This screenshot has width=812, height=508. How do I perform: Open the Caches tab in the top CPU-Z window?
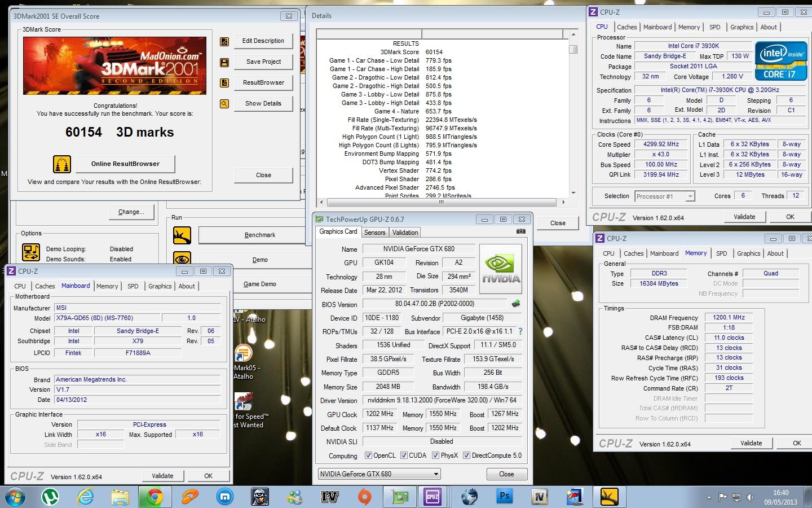(x=626, y=27)
